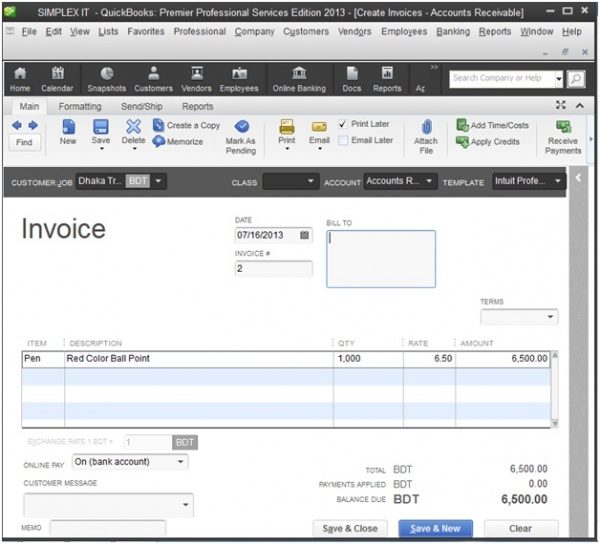Open the Employees icon in the icon bar

pos(239,79)
